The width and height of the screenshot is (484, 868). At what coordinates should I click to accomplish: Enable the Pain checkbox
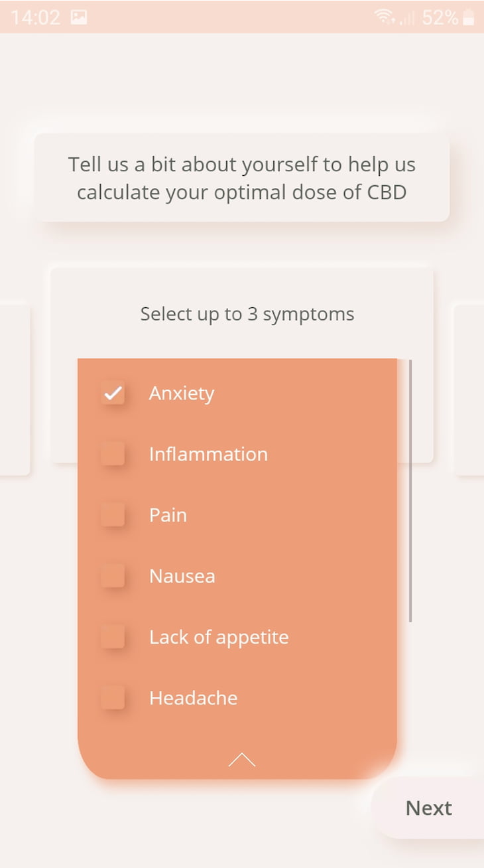click(x=113, y=515)
